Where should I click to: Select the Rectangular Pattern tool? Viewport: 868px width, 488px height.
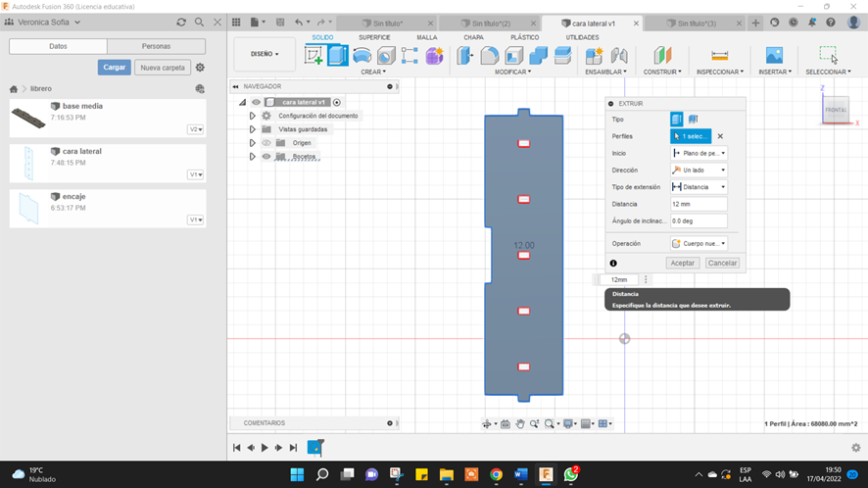point(410,56)
